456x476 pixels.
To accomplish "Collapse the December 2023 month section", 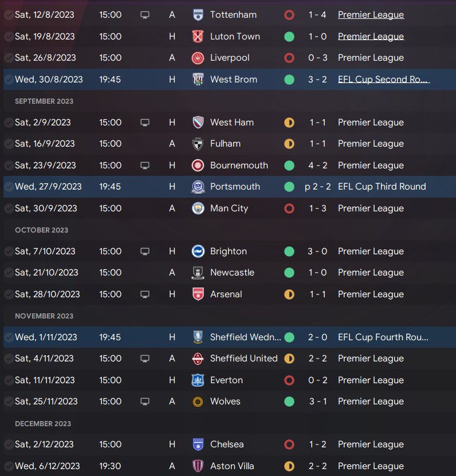I will click(43, 424).
